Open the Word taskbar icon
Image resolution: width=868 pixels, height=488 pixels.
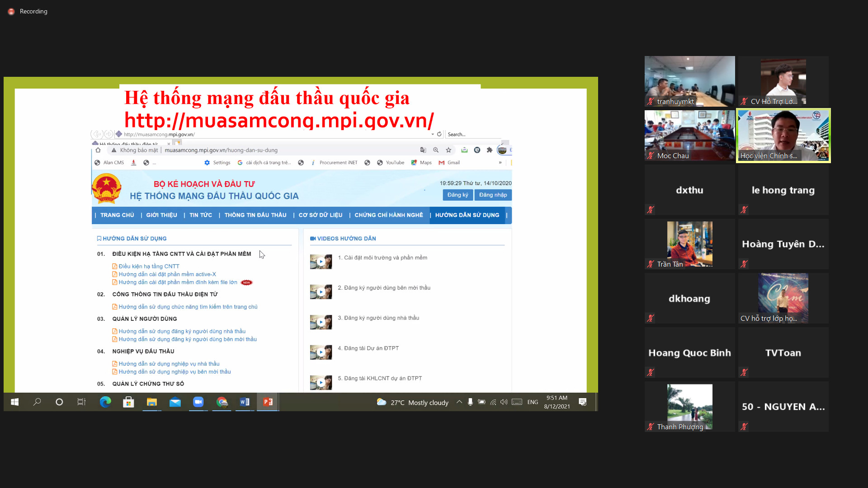[x=245, y=402]
